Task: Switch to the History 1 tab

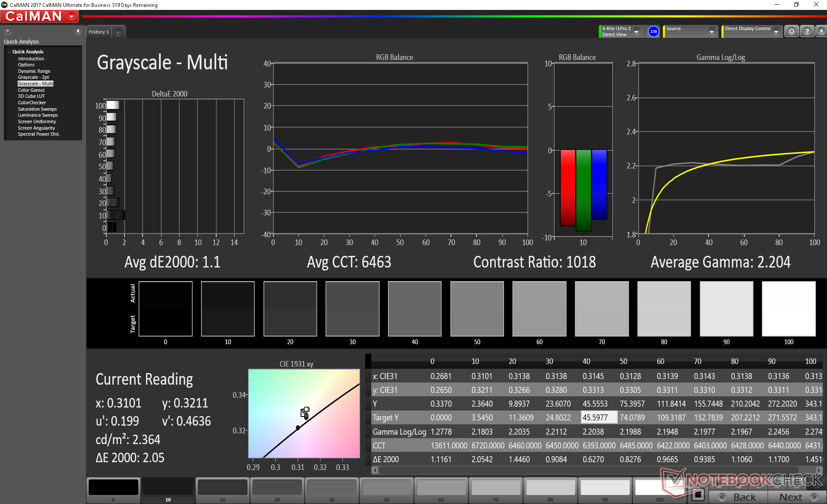Action: point(99,32)
